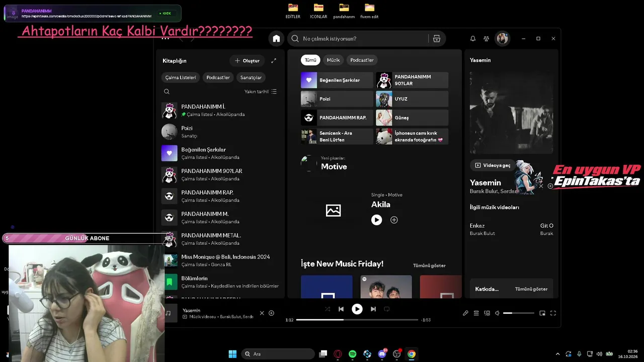The image size is (644, 362).
Task: Open PANDAHANIMM RAP. shortcut card
Action: coord(337,118)
